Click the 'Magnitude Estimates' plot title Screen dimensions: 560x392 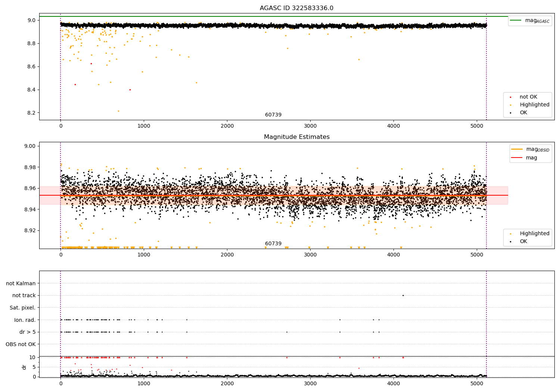point(296,137)
